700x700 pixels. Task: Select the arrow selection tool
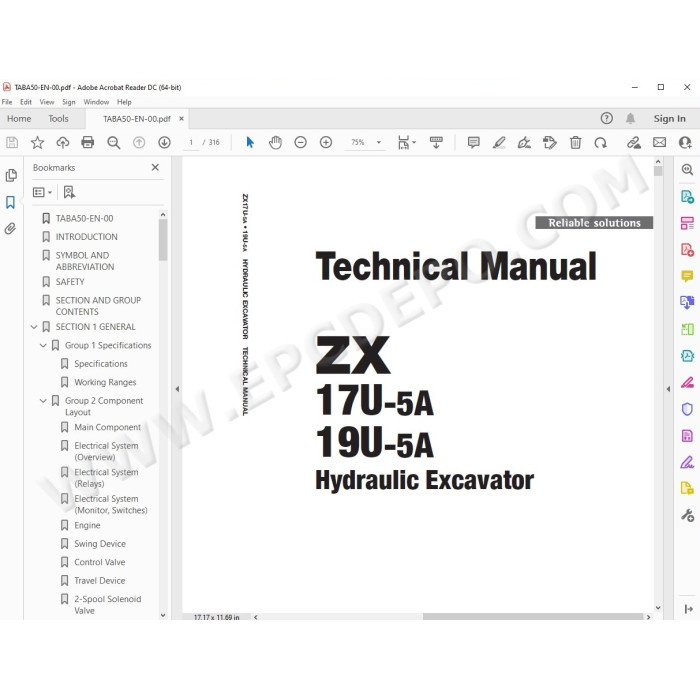[250, 142]
